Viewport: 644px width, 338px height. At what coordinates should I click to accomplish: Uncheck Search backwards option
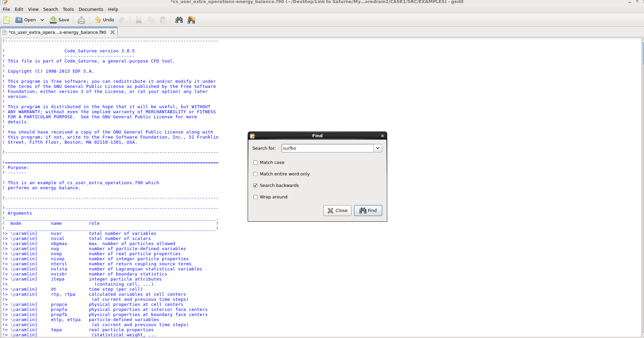point(255,186)
